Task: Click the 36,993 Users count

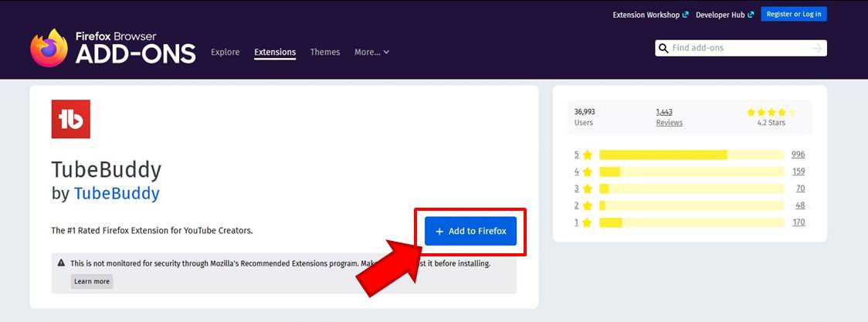Action: [x=585, y=117]
